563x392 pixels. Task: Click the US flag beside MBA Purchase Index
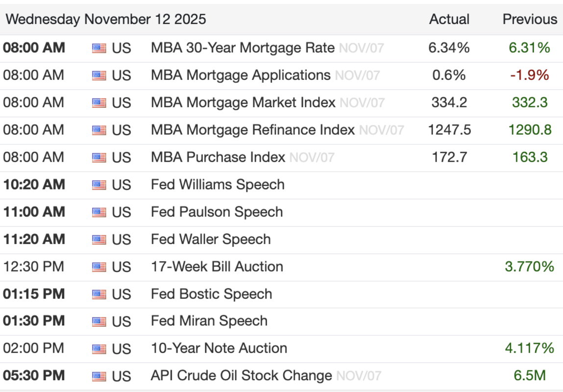tap(99, 158)
